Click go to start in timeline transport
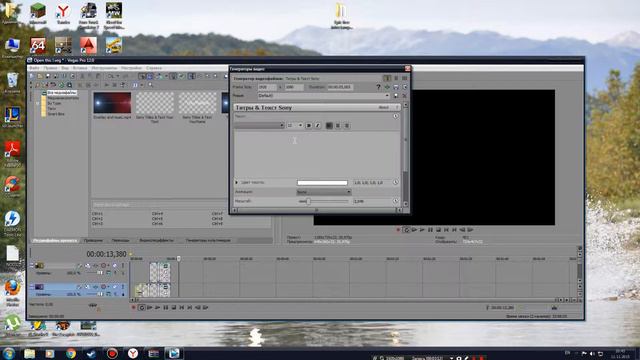 (182, 307)
